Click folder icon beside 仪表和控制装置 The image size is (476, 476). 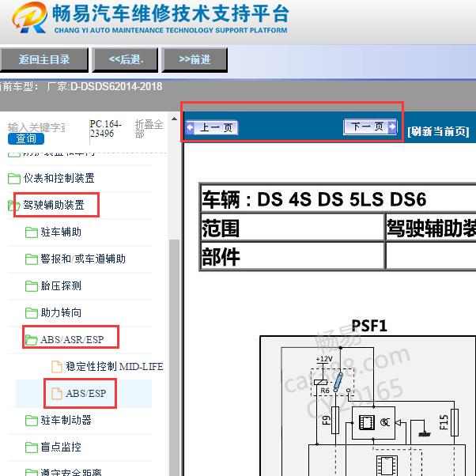click(x=14, y=179)
